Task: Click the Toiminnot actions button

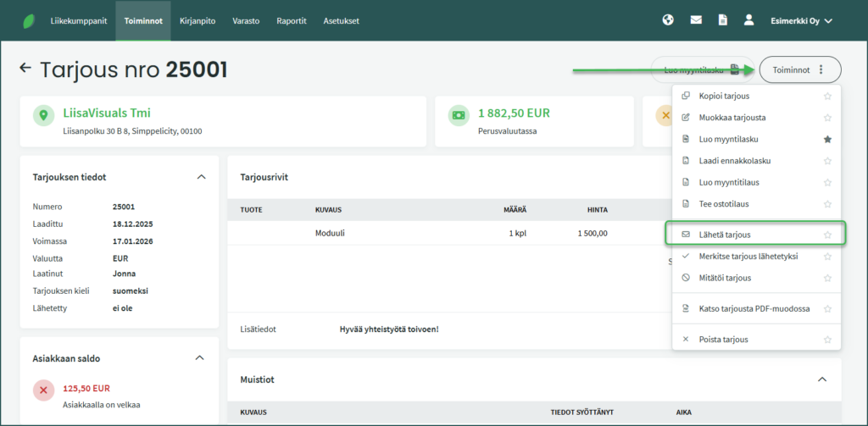Action: coord(799,69)
